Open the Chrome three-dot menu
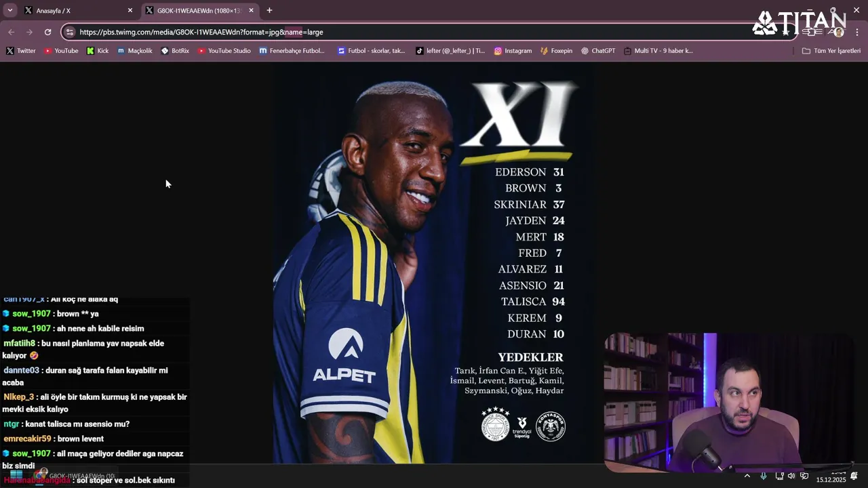 (x=857, y=32)
